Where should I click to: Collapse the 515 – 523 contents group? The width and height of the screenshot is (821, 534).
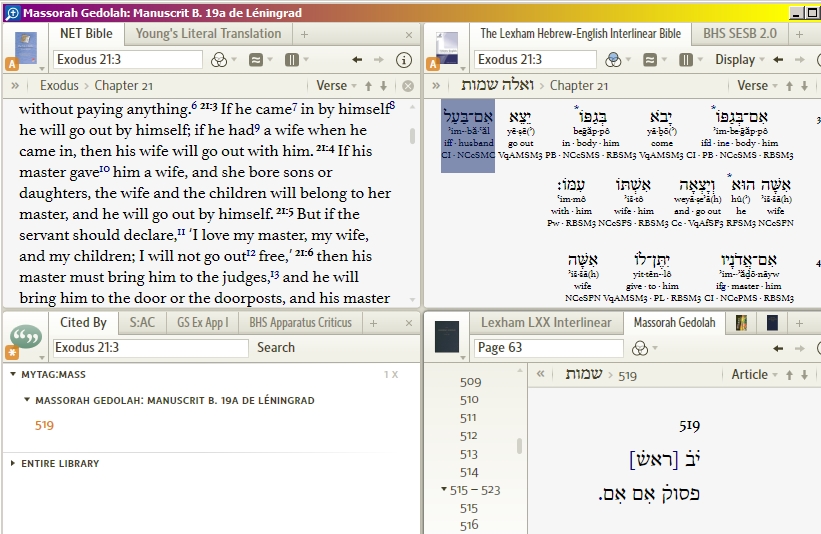pos(444,490)
